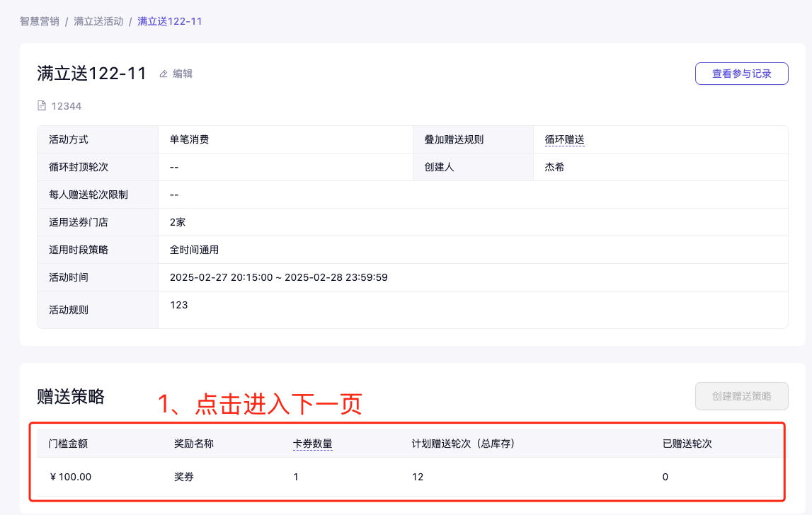Click the 全时间通用 time strategy value
Image resolution: width=812 pixels, height=515 pixels.
(x=194, y=250)
